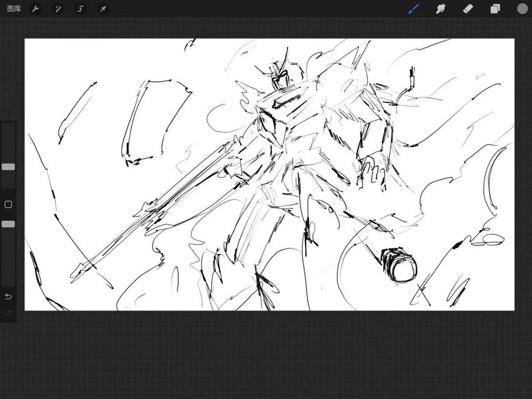Select the Eraser tool
Screen dimensions: 532x399
tap(468, 8)
